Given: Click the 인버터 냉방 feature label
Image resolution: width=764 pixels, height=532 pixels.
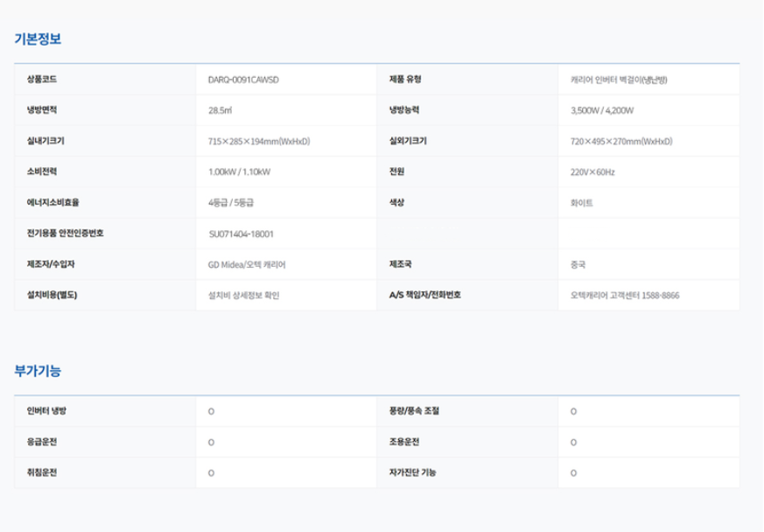Looking at the screenshot, I should pos(53,410).
